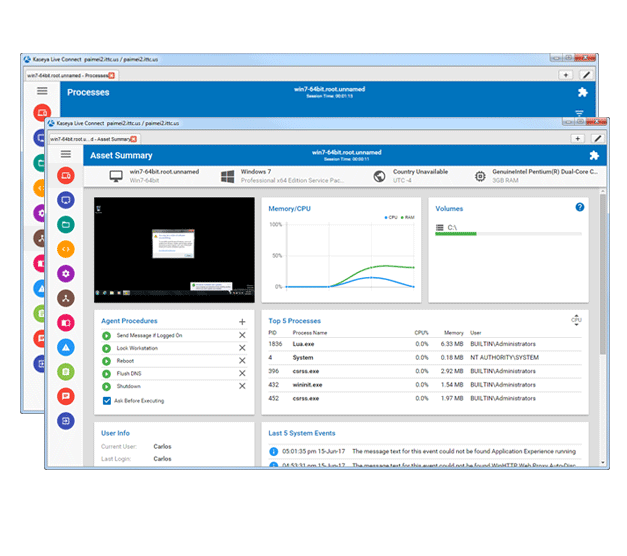Click puzzle piece icon in Processes header
Screen dimensions: 627x556
click(582, 92)
